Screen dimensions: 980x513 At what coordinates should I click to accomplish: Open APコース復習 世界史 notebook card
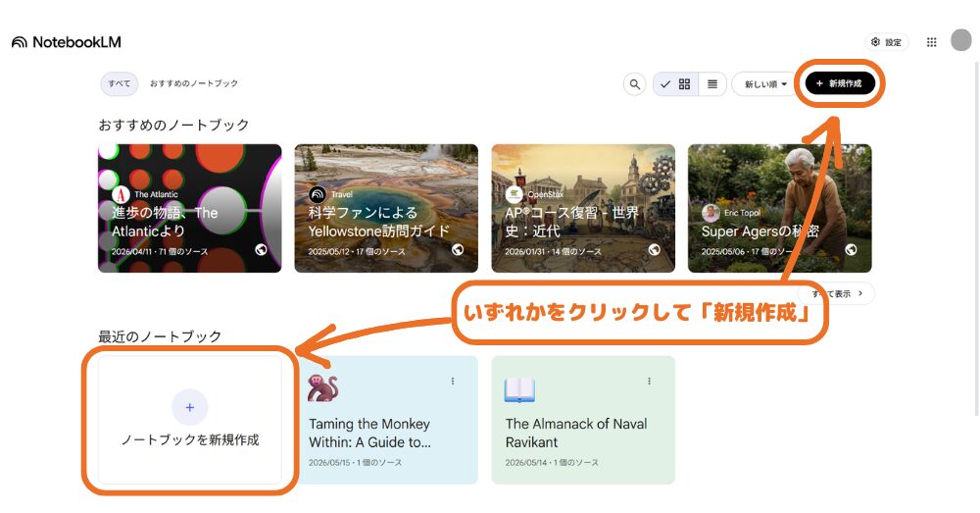pyautogui.click(x=583, y=208)
